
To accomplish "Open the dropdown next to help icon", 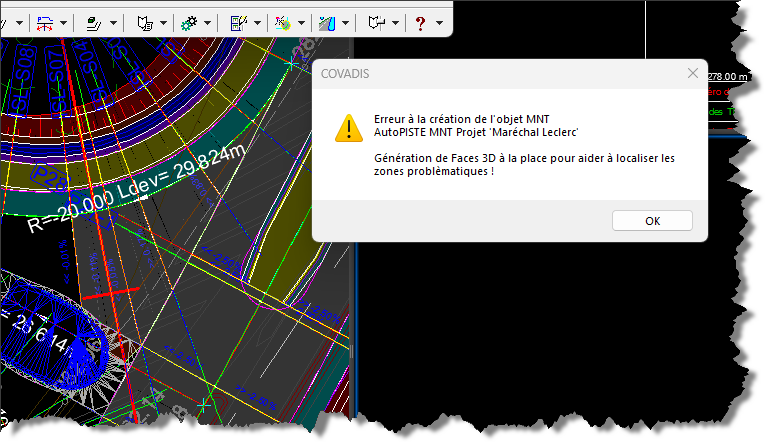I will [440, 23].
